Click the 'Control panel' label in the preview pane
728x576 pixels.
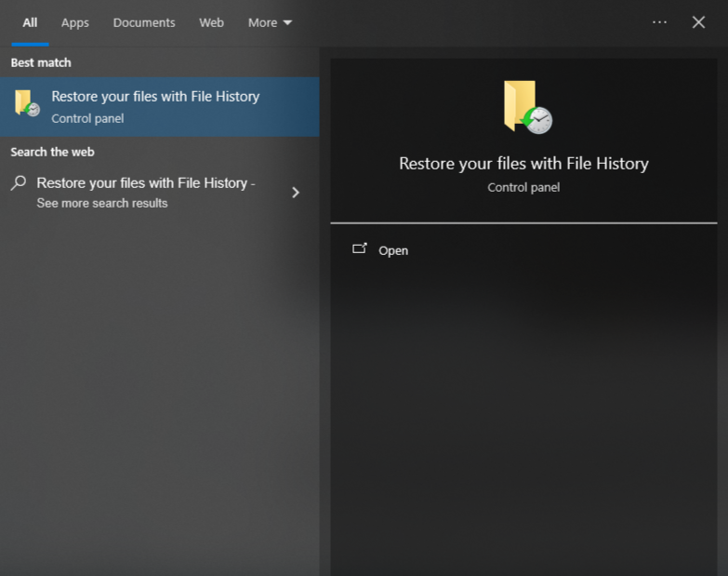(523, 187)
